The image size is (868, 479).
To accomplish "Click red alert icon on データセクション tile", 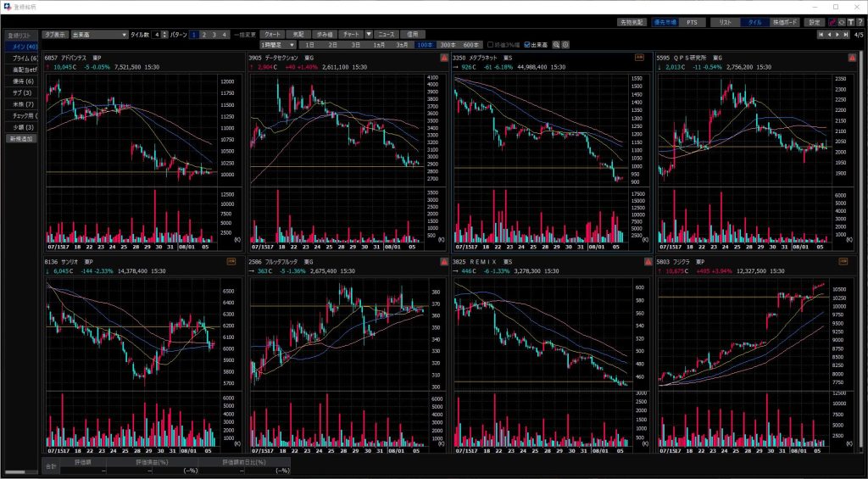I will point(444,58).
